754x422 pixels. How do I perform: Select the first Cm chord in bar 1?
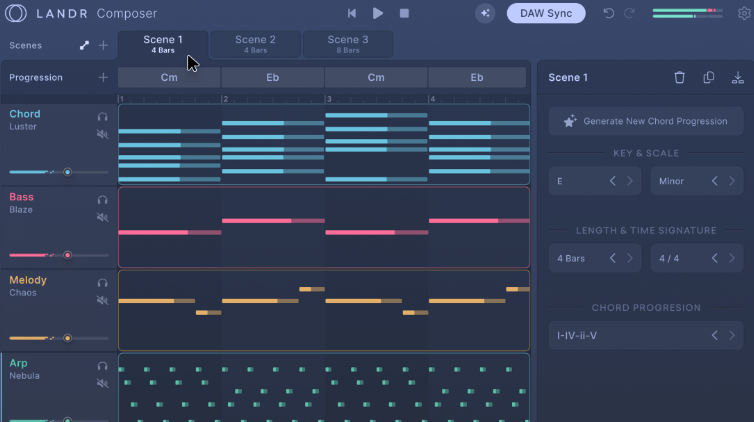coord(169,77)
